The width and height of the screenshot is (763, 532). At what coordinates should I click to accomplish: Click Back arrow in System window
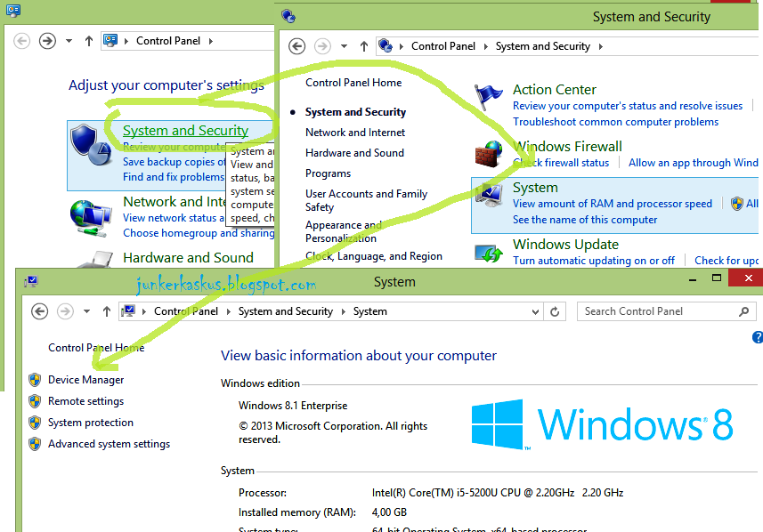[39, 311]
